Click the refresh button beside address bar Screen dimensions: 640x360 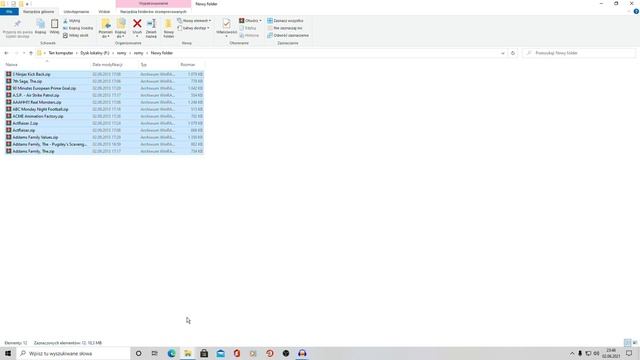pos(513,53)
